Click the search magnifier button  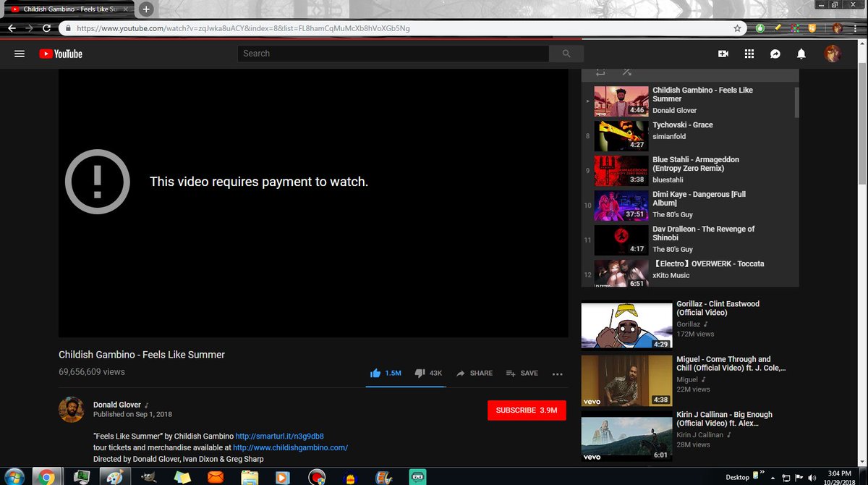click(566, 54)
